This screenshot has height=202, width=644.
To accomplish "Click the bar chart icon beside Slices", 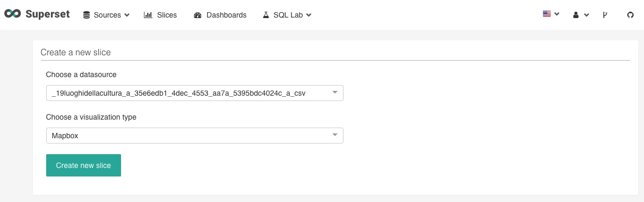I will 148,15.
